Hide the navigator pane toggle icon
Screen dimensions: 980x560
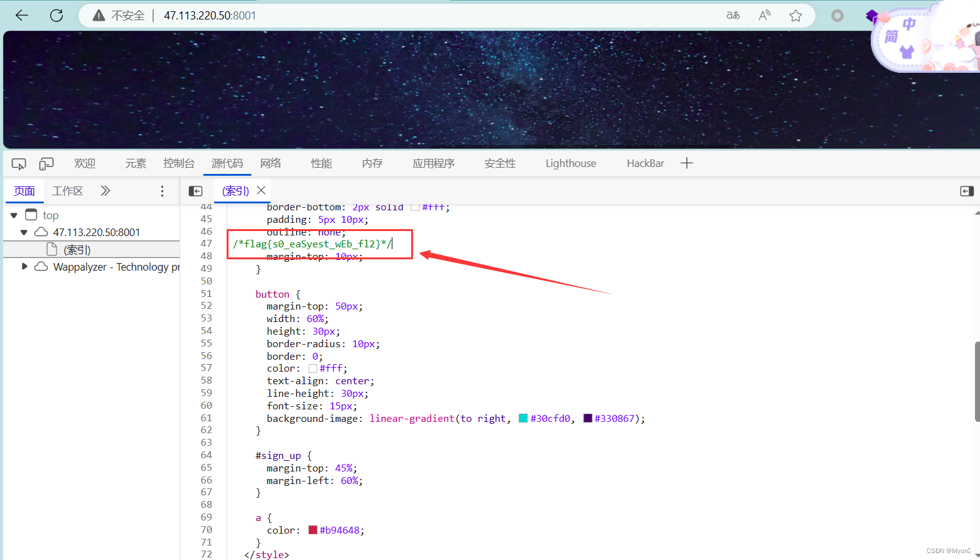click(x=196, y=191)
